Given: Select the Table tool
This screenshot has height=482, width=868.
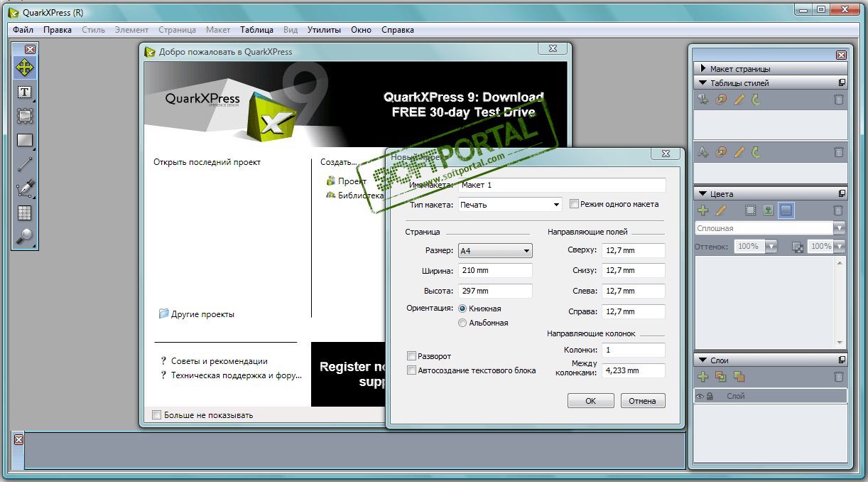Looking at the screenshot, I should (25, 213).
